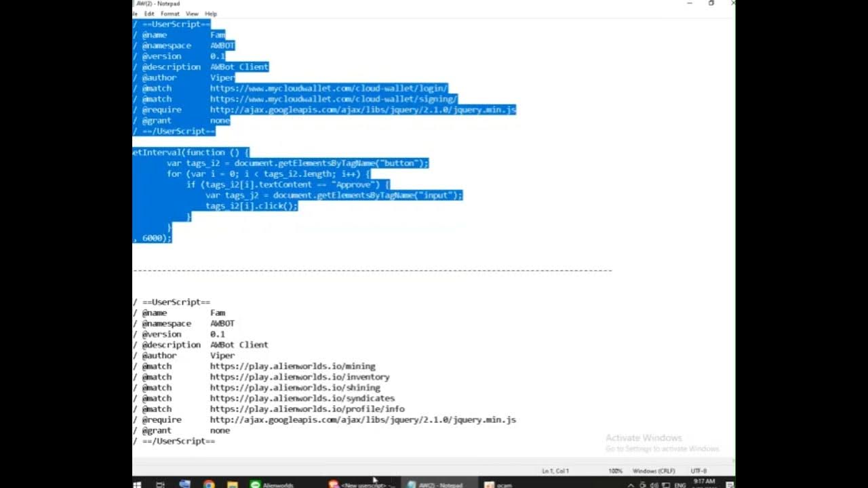Click the line tags_i2[i].click();
The width and height of the screenshot is (868, 488).
252,206
